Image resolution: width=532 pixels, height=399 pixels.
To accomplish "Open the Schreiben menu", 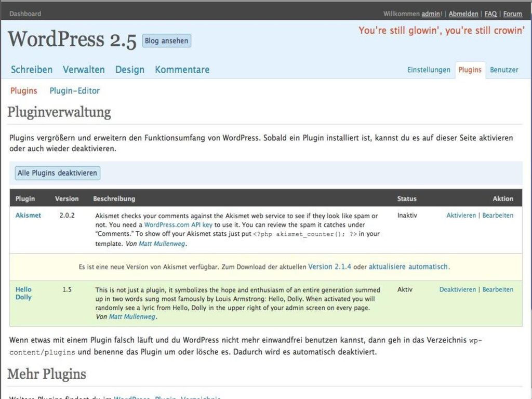I will tap(32, 70).
